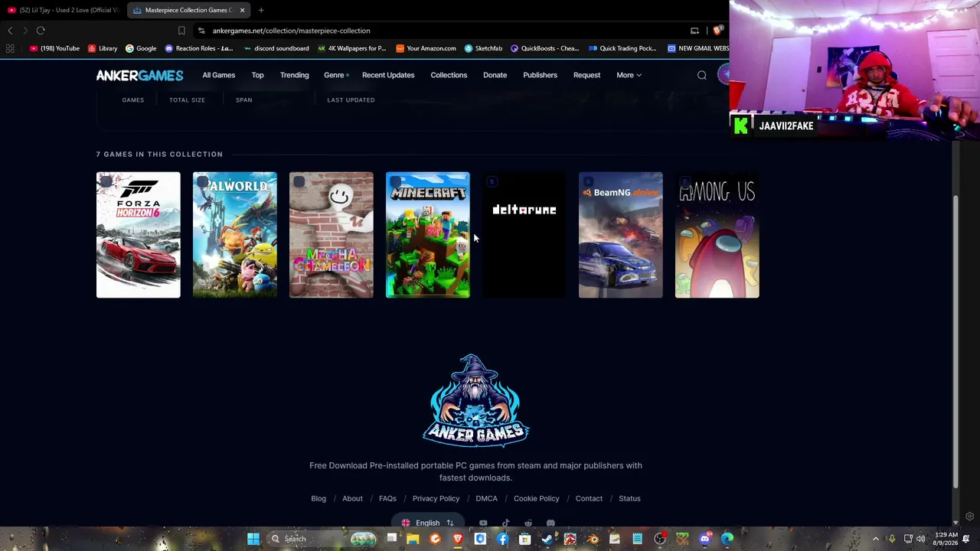Open the discord soundboard bookmark
980x551 pixels.
(276, 48)
